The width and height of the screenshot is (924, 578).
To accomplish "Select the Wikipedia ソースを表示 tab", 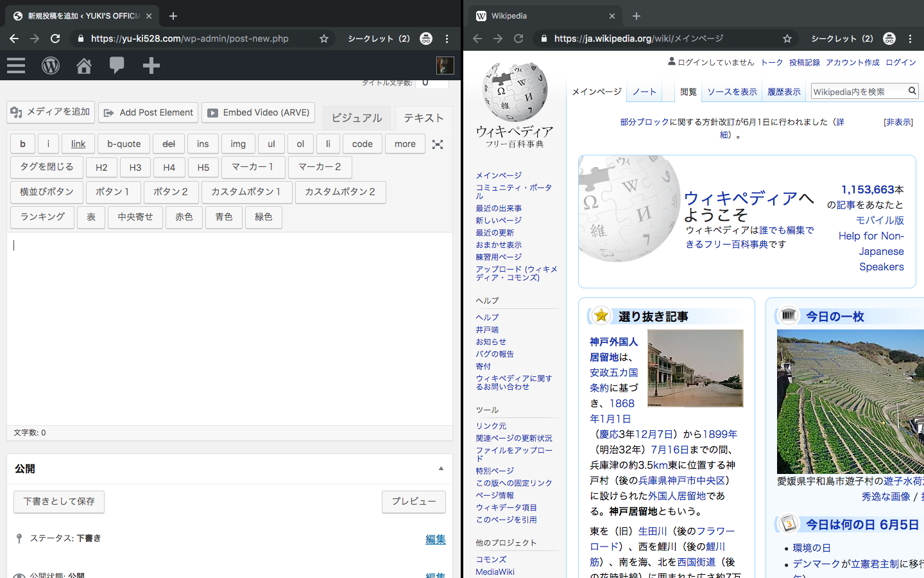I will tap(732, 92).
